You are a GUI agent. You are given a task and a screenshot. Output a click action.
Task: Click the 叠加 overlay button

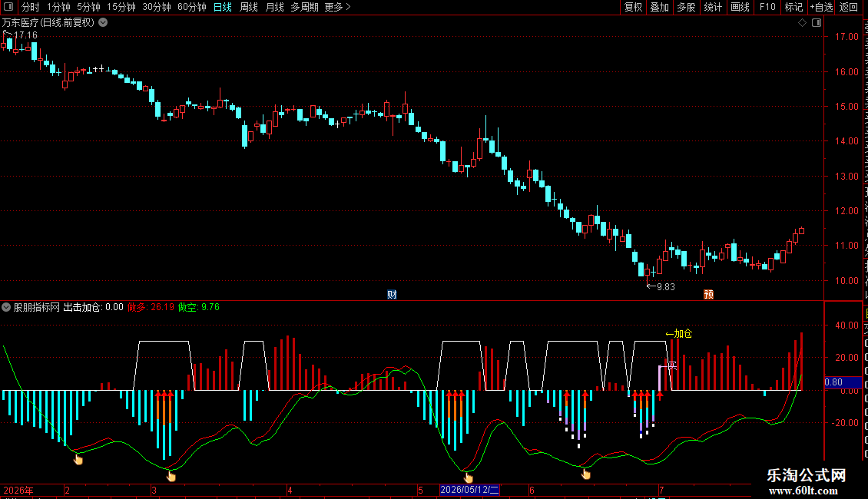[x=660, y=7]
